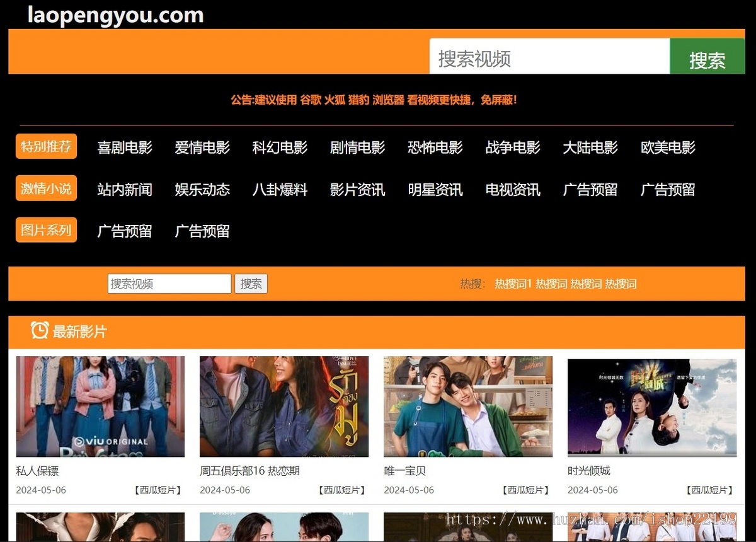
Task: Focus the small 搜索视频 input box
Action: click(169, 284)
